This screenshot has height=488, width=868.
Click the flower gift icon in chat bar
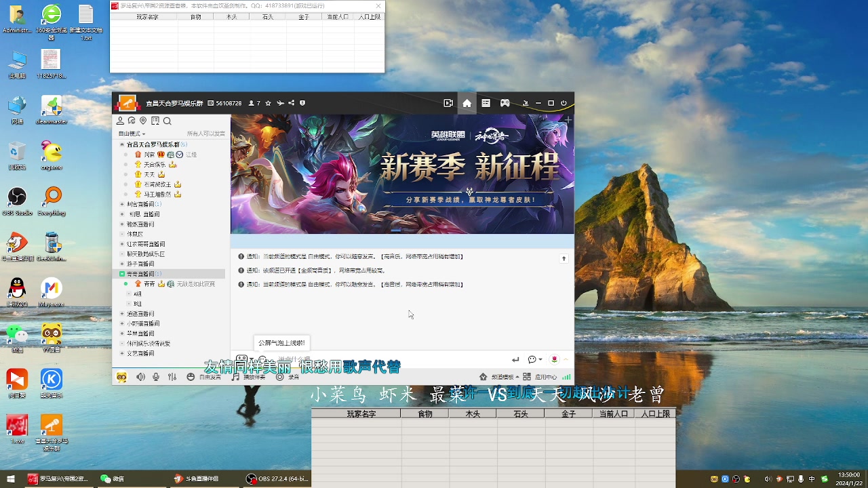pyautogui.click(x=554, y=359)
